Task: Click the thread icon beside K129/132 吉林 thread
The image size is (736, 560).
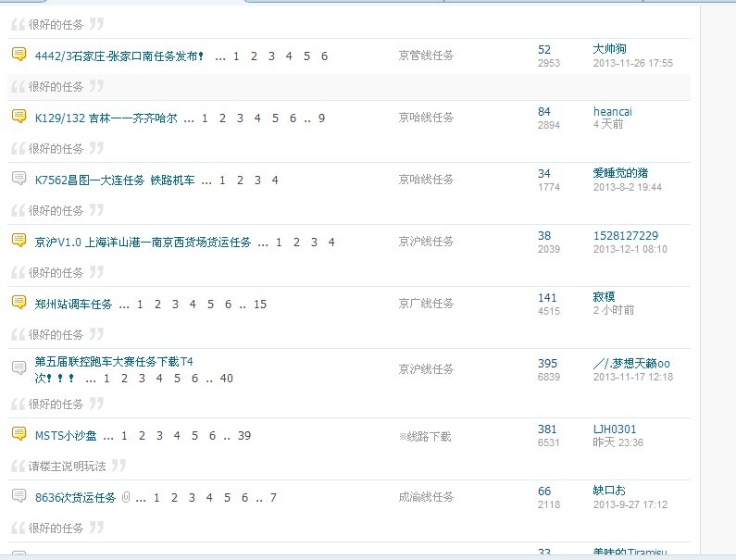Action: point(19,117)
